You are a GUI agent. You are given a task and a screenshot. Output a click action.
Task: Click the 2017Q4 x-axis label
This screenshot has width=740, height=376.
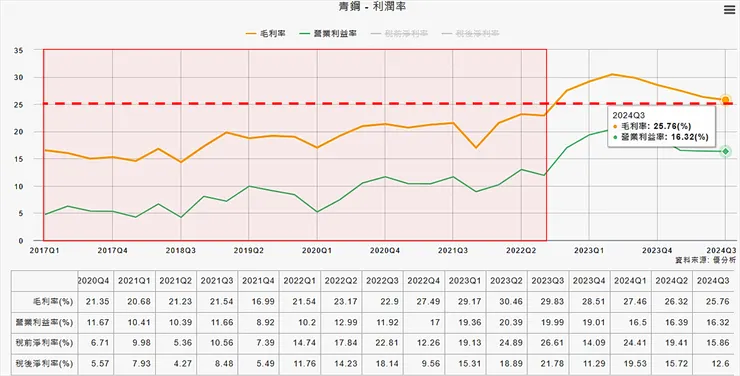[x=112, y=251]
